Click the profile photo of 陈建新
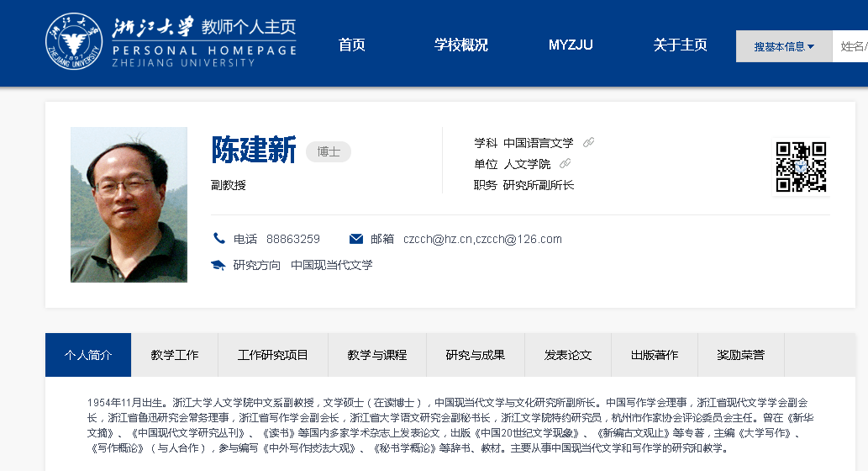The image size is (868, 471). 129,204
